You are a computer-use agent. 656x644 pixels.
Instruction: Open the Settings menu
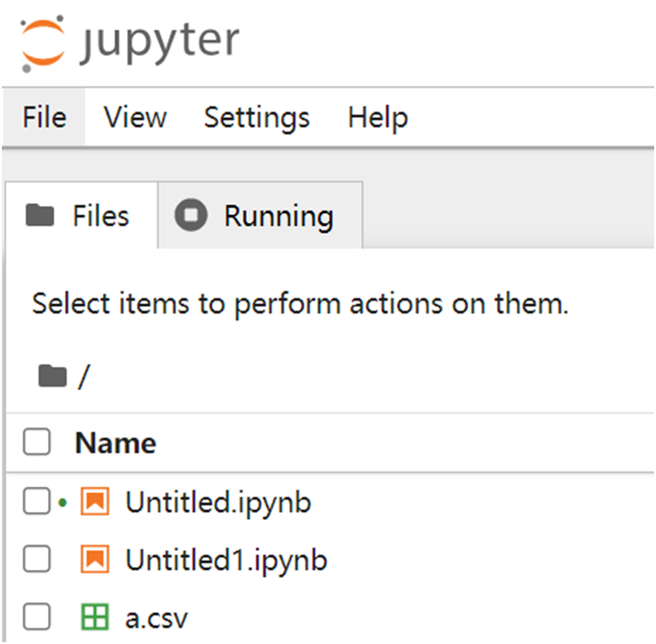(257, 117)
